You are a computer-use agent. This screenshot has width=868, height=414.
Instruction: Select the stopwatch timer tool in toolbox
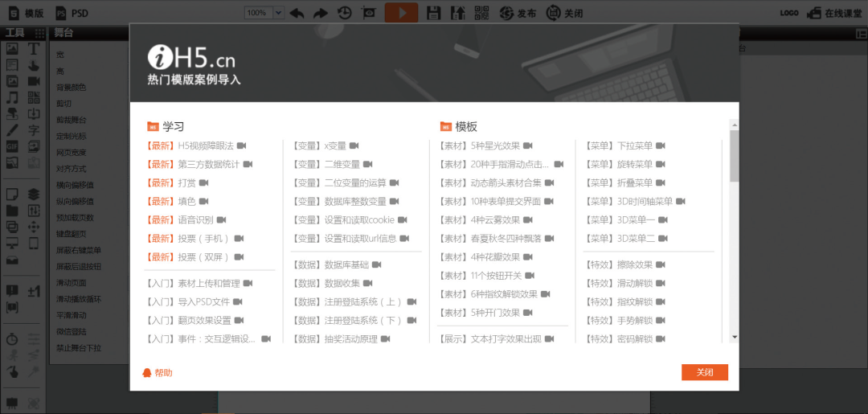point(12,338)
